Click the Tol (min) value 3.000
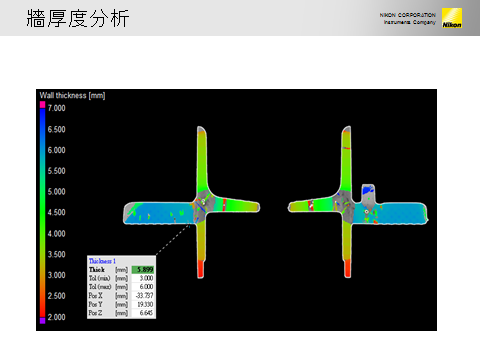The height and width of the screenshot is (360, 480). click(x=146, y=278)
